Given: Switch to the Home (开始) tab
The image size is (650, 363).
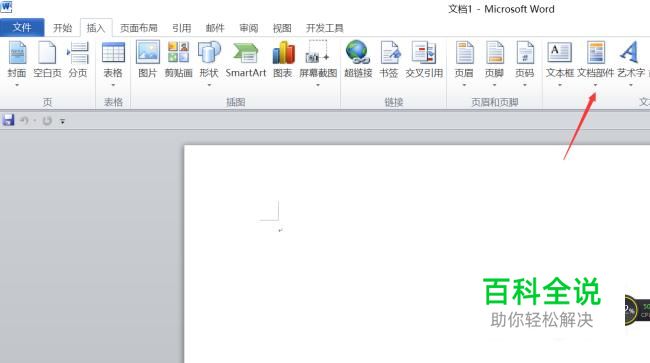Looking at the screenshot, I should pos(63,28).
